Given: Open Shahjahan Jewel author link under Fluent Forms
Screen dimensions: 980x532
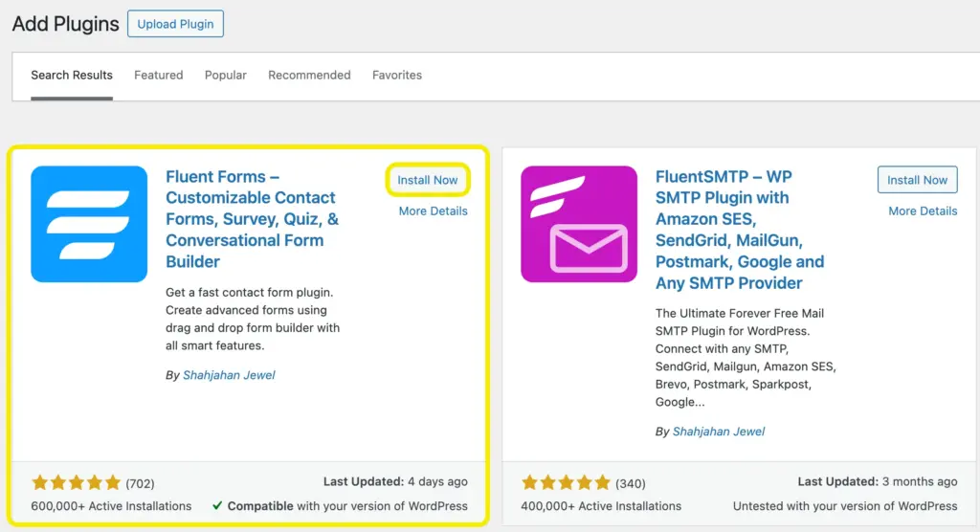Looking at the screenshot, I should point(229,375).
